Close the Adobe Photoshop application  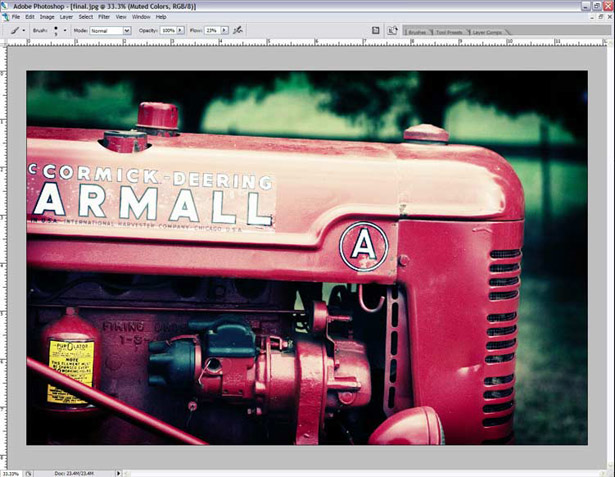coord(608,6)
